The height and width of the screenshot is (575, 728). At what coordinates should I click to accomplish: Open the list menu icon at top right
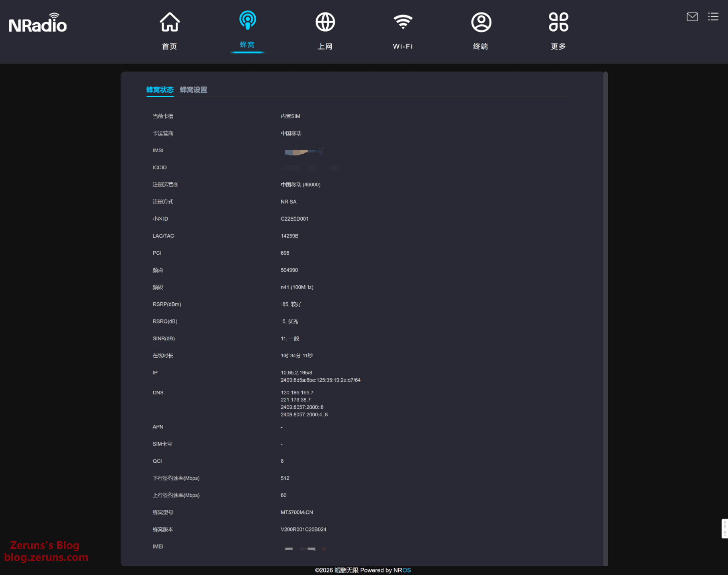tap(713, 17)
